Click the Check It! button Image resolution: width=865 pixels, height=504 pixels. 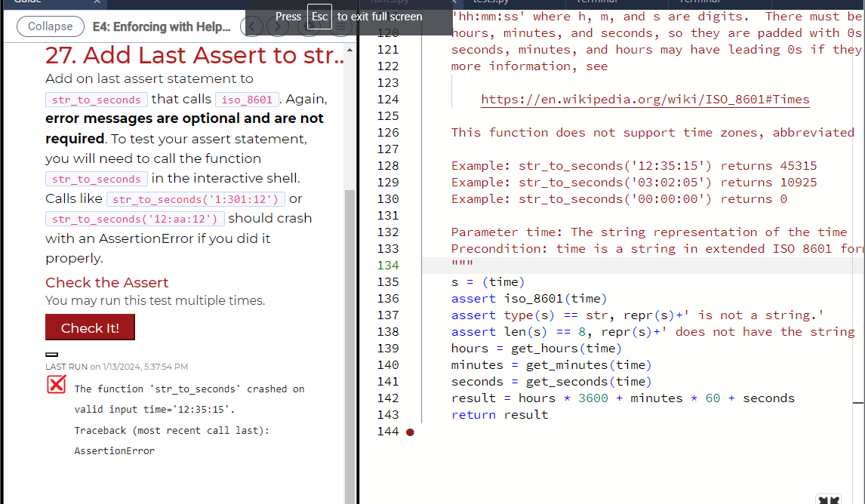click(90, 327)
